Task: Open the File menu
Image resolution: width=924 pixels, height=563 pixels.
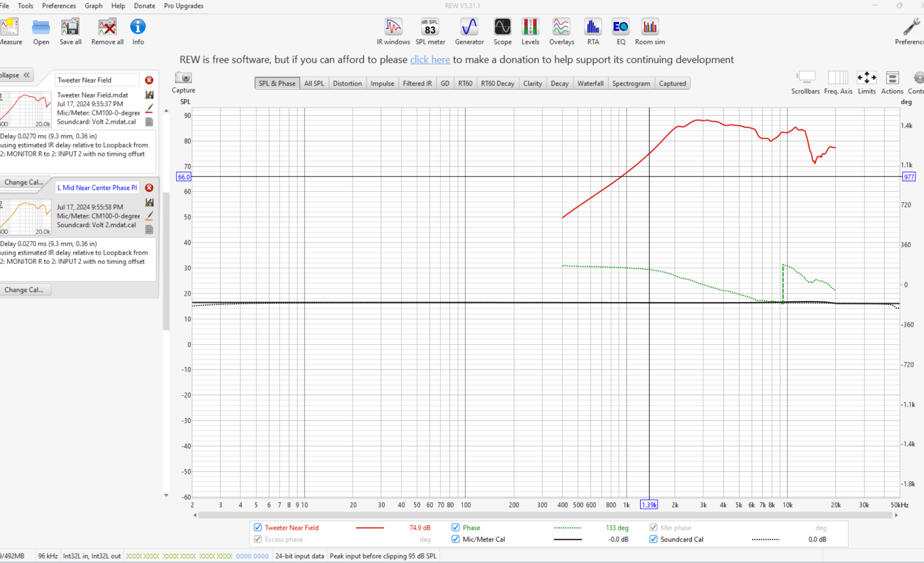Action: click(x=5, y=6)
